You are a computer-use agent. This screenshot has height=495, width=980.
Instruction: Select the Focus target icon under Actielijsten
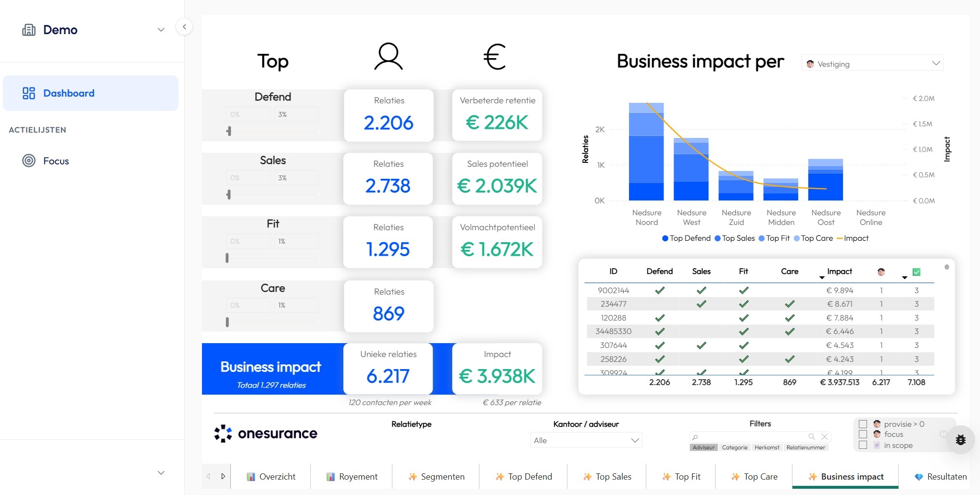[x=30, y=161]
